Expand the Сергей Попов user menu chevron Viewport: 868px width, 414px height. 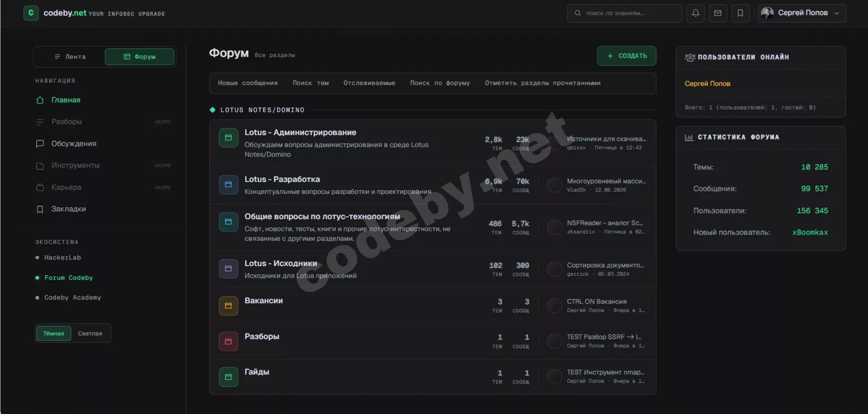pyautogui.click(x=837, y=14)
